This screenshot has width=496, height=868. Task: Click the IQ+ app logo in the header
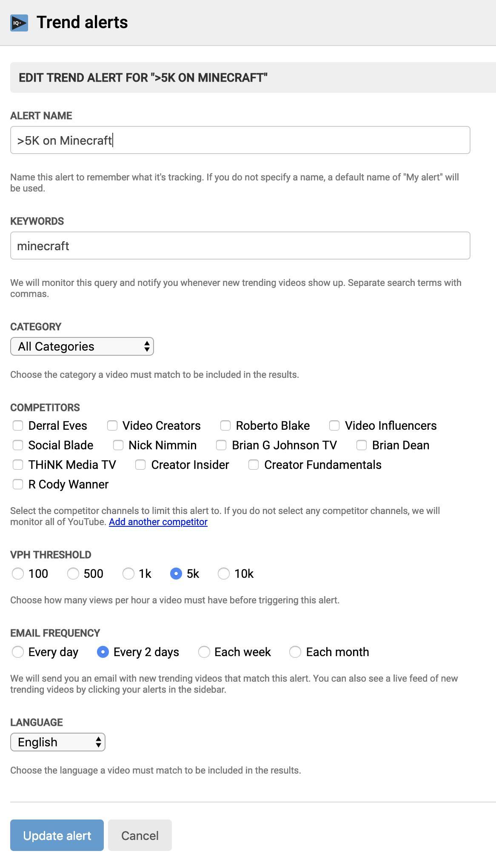click(19, 22)
